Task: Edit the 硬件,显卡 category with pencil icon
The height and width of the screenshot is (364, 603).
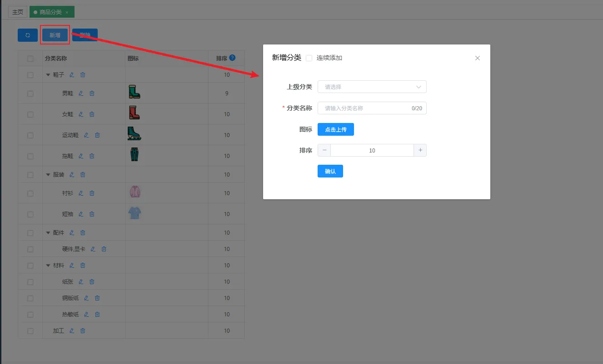Action: 93,249
